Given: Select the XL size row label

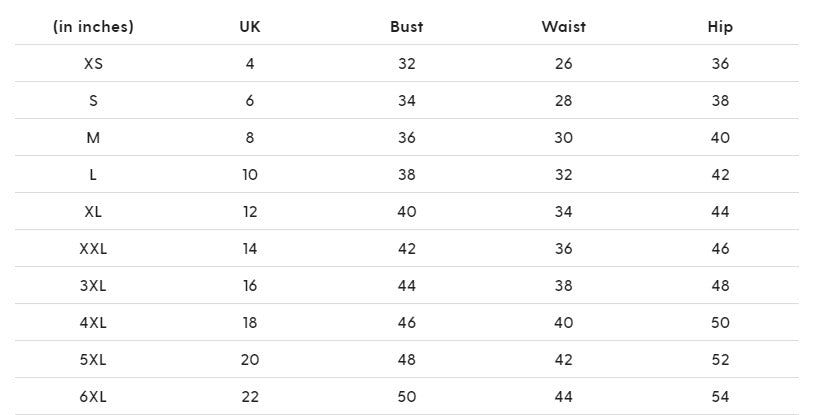Looking at the screenshot, I should tap(93, 212).
